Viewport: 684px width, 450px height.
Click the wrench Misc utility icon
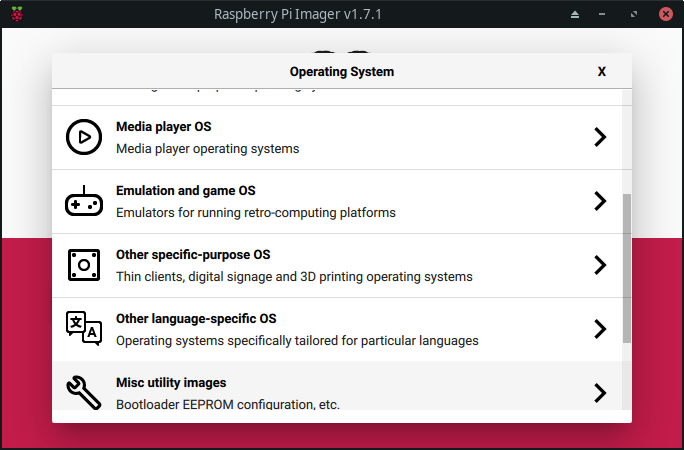coord(83,392)
